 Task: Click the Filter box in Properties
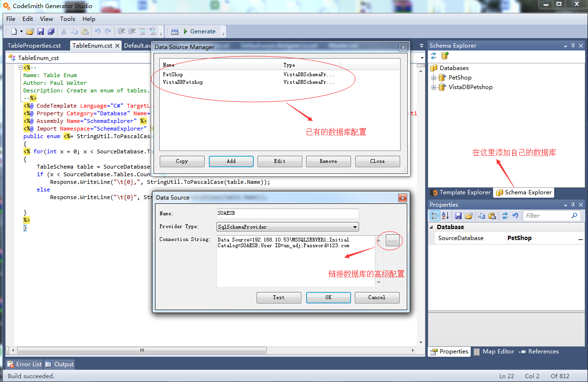552,216
